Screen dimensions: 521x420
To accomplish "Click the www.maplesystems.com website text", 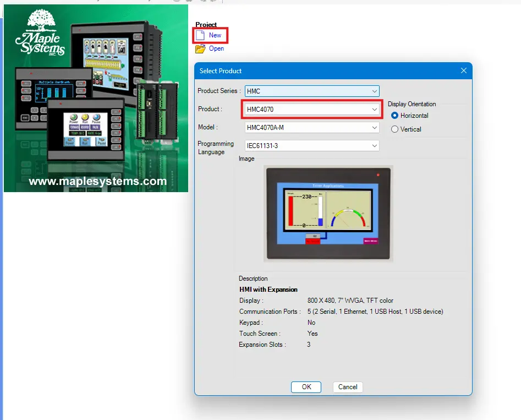I will coord(97,181).
